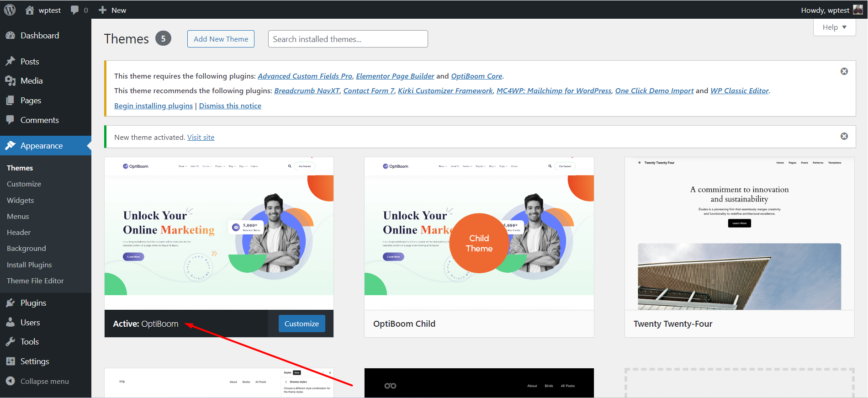868x398 pixels.
Task: Click the Dashboard menu label
Action: (x=40, y=35)
